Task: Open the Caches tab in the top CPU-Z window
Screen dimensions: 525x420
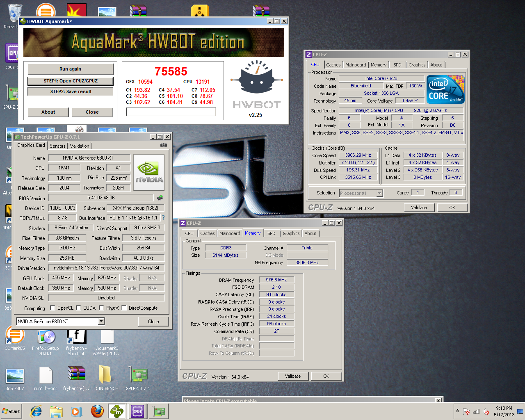Action: (x=333, y=65)
